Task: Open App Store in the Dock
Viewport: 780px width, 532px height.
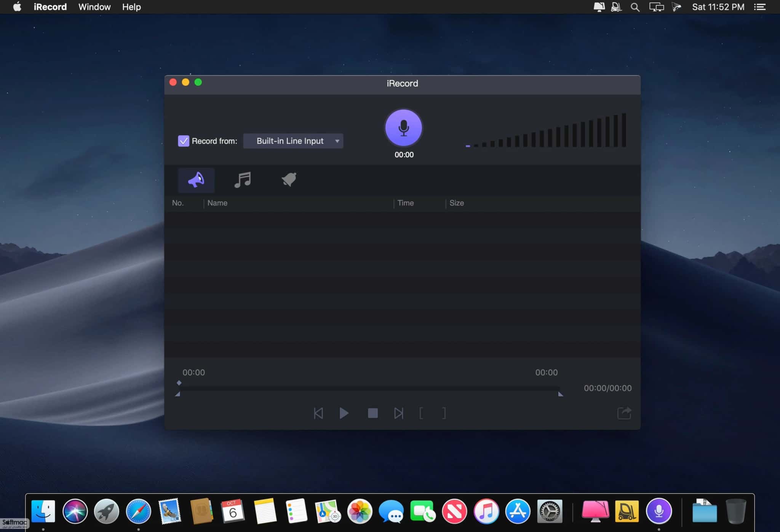Action: tap(518, 511)
